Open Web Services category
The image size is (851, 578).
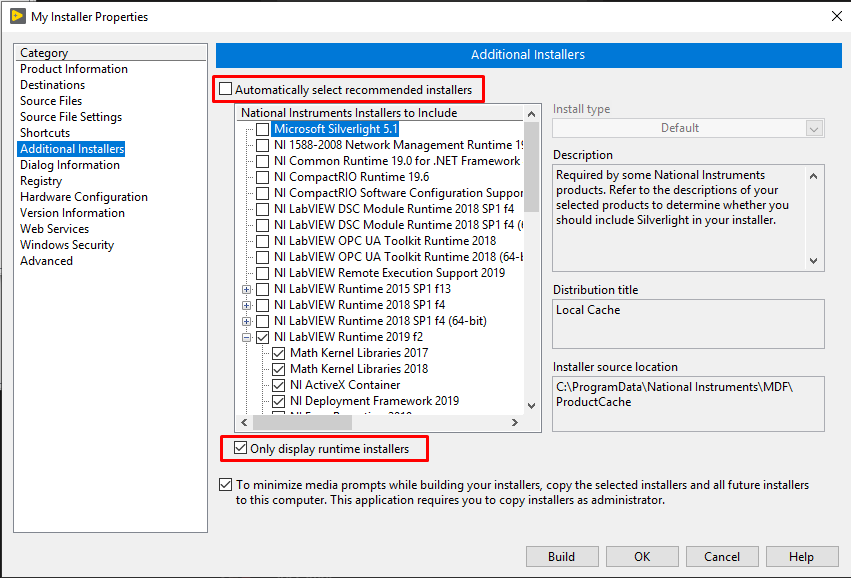55,228
